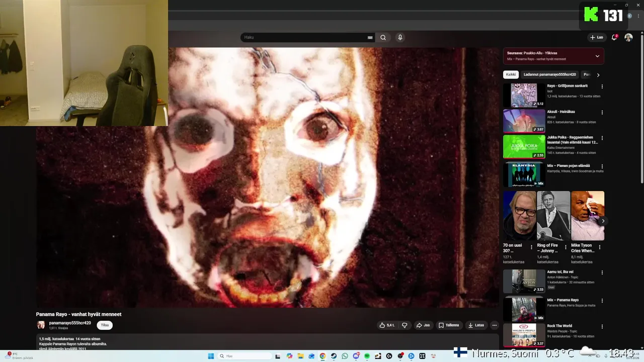The image size is (644, 362).
Task: Open Task View on the taskbar
Action: click(278, 356)
